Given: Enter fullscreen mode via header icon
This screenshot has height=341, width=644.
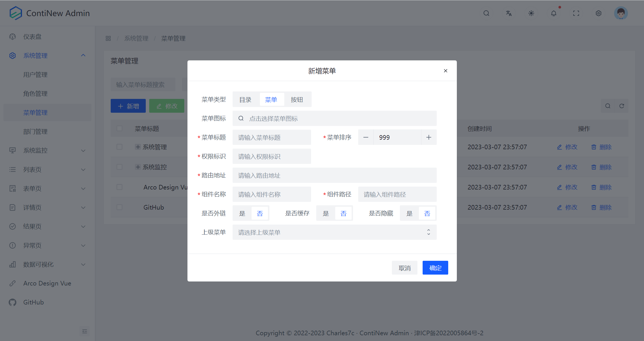Looking at the screenshot, I should (576, 13).
